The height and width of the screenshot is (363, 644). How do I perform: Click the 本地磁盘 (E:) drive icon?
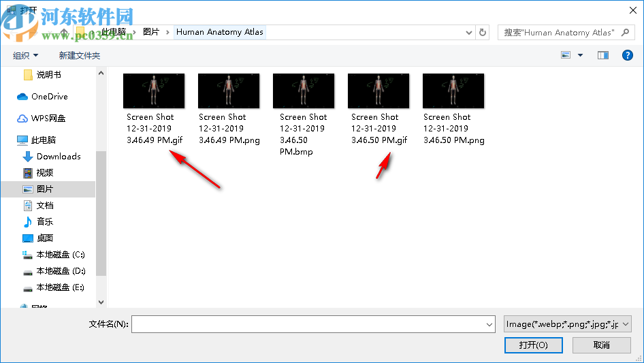(x=27, y=289)
